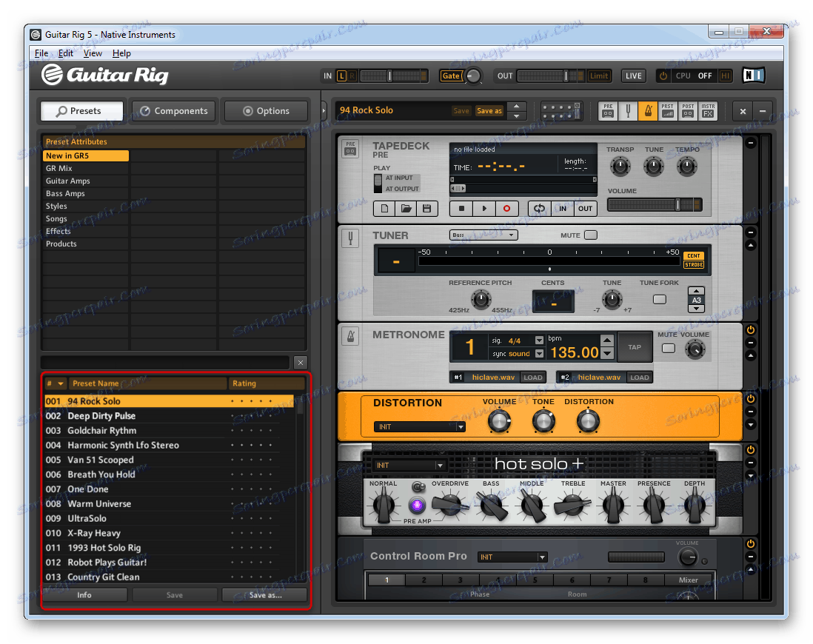Image resolution: width=813 pixels, height=644 pixels.
Task: Enable LIVE view mode
Action: 633,76
